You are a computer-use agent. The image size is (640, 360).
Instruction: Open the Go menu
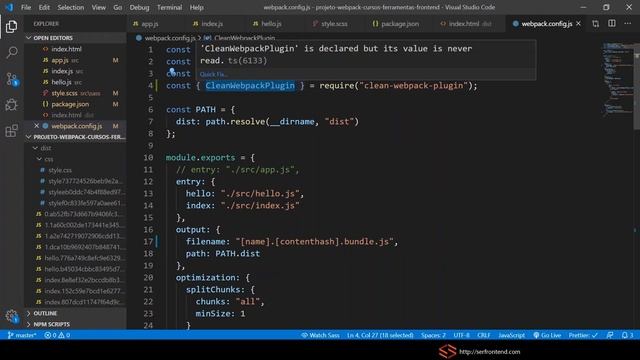coord(118,7)
